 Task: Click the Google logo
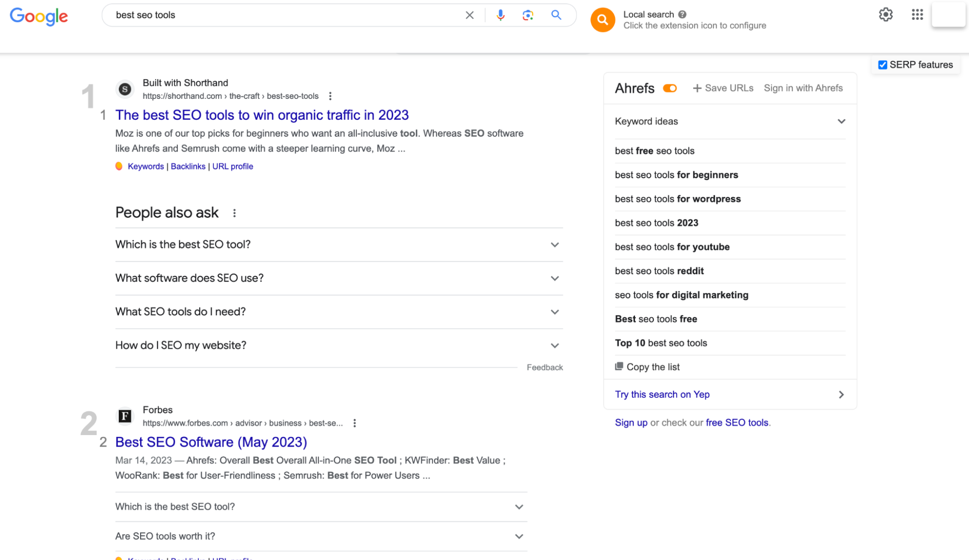(39, 16)
